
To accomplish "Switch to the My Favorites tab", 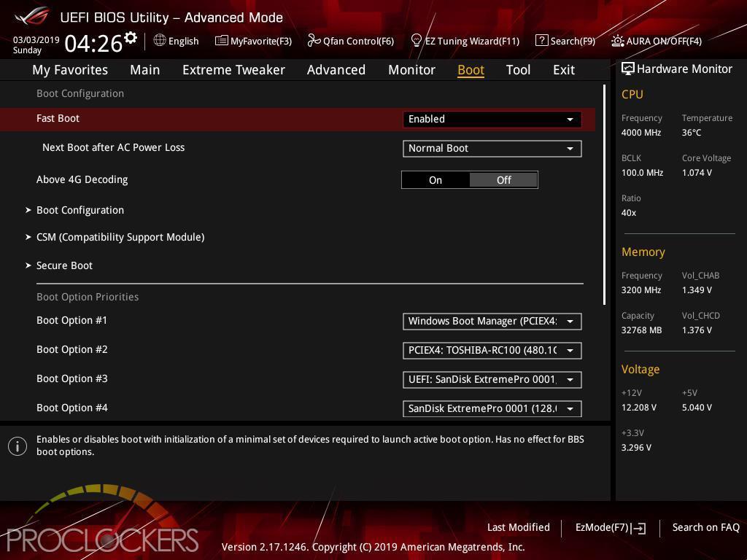I will [x=70, y=70].
